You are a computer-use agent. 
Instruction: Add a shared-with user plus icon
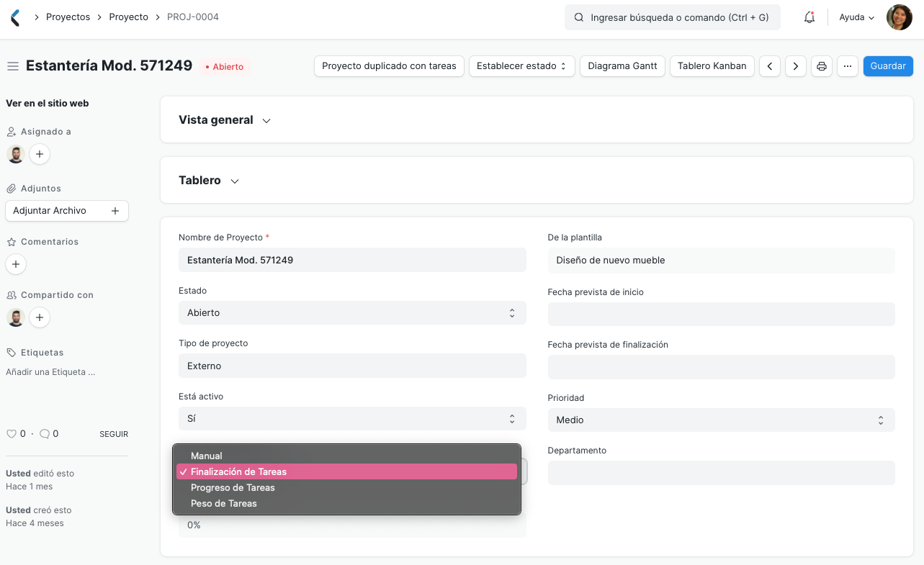[40, 317]
